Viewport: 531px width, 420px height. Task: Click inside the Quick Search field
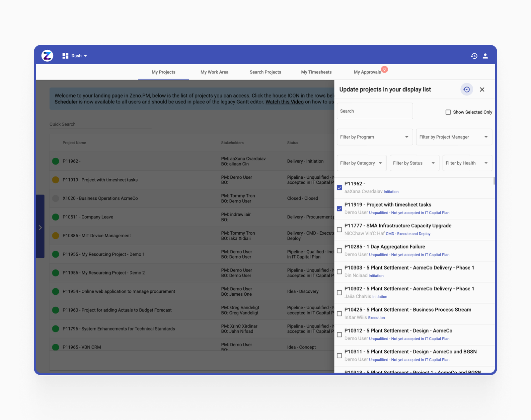pyautogui.click(x=100, y=124)
